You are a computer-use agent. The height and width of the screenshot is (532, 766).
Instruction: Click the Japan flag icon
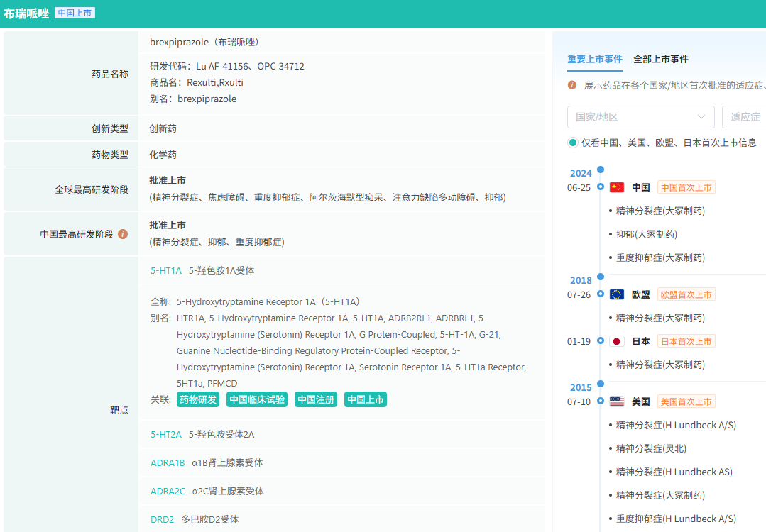click(x=617, y=341)
